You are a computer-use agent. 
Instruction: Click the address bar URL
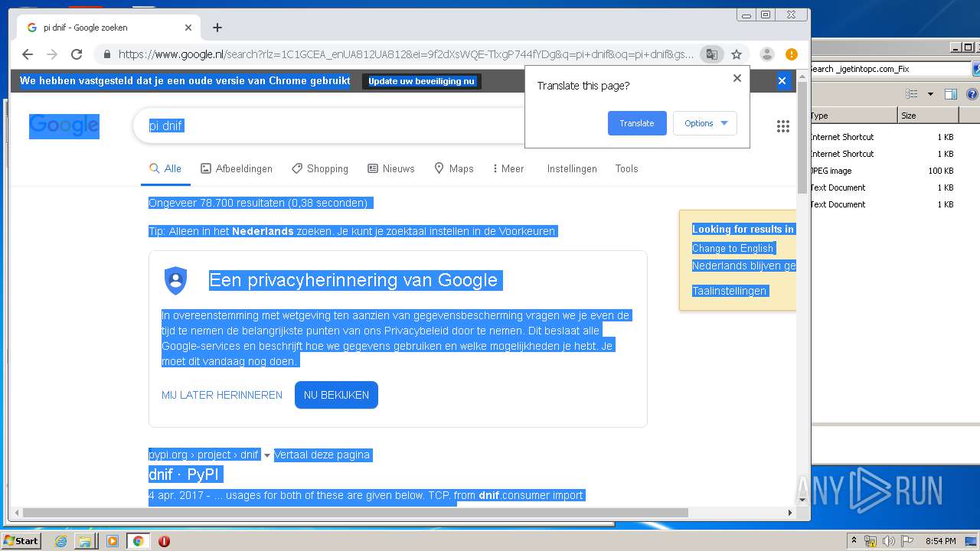click(x=406, y=54)
